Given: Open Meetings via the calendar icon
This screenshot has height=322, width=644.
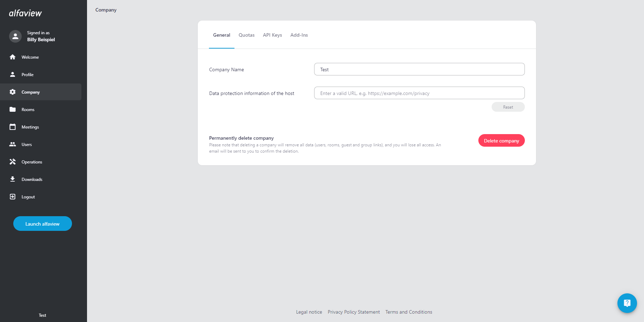Looking at the screenshot, I should [x=13, y=127].
